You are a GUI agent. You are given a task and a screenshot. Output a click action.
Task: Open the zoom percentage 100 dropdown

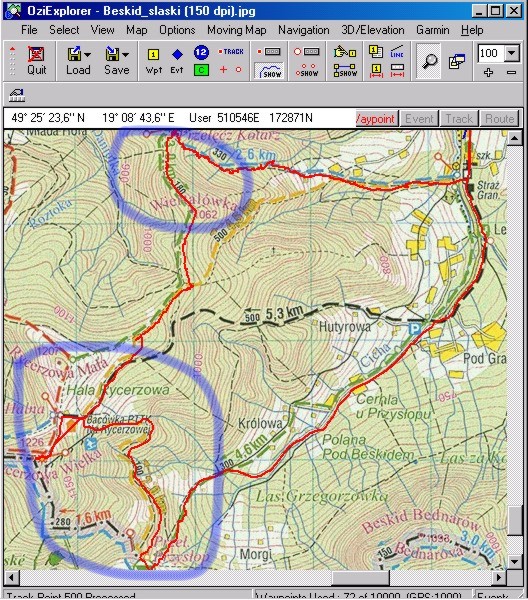[512, 53]
